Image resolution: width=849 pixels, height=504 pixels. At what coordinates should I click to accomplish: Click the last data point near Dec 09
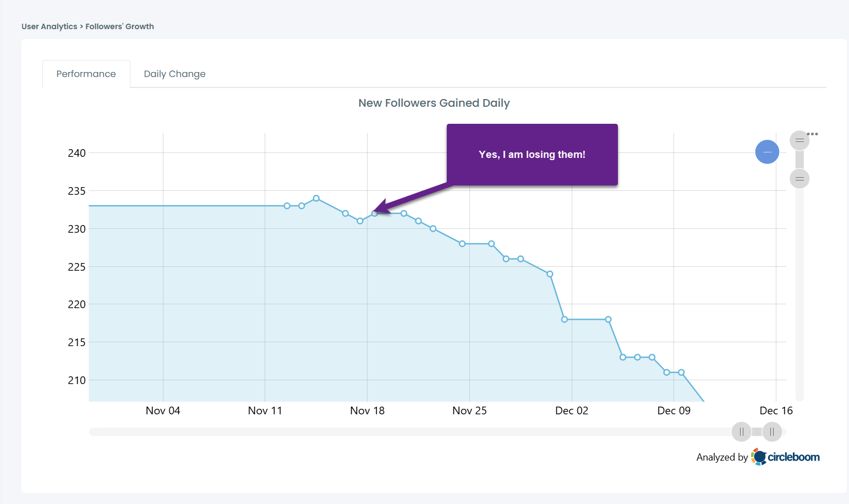pos(682,372)
